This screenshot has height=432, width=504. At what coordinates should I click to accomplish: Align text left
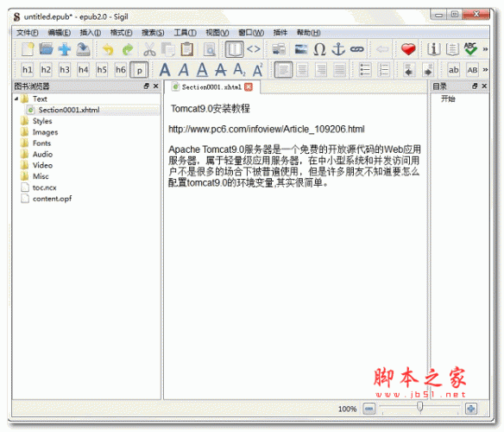pyautogui.click(x=283, y=70)
